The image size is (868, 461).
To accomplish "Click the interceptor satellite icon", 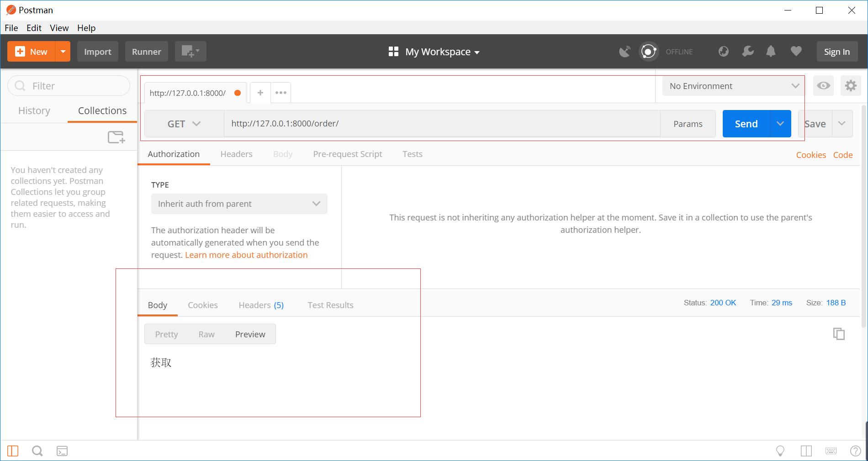I will 625,52.
